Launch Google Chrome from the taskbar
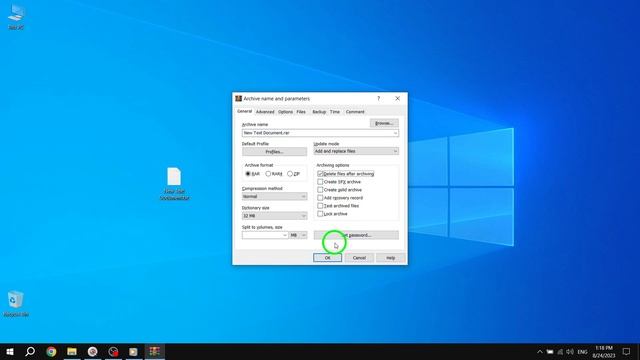This screenshot has width=640, height=360. (51, 351)
